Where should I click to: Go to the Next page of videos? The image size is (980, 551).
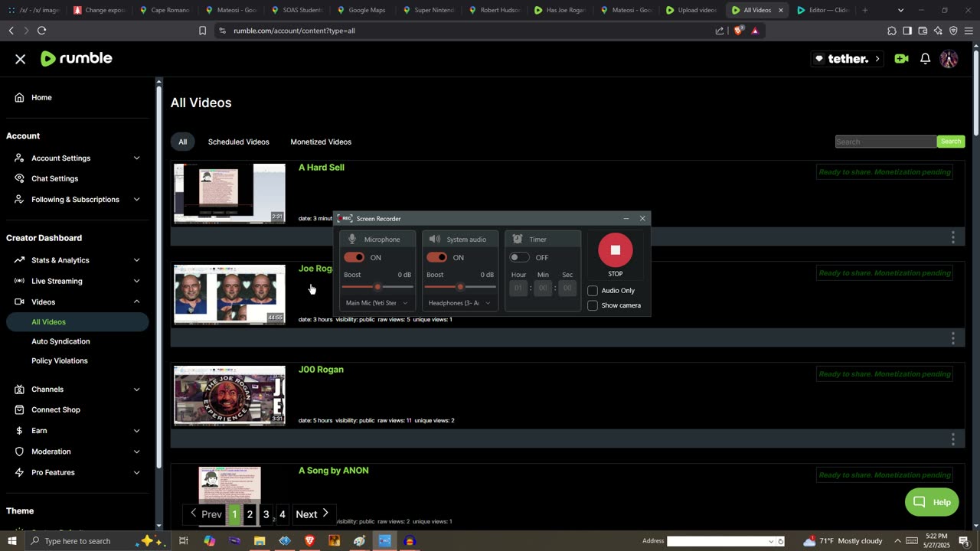(x=312, y=514)
